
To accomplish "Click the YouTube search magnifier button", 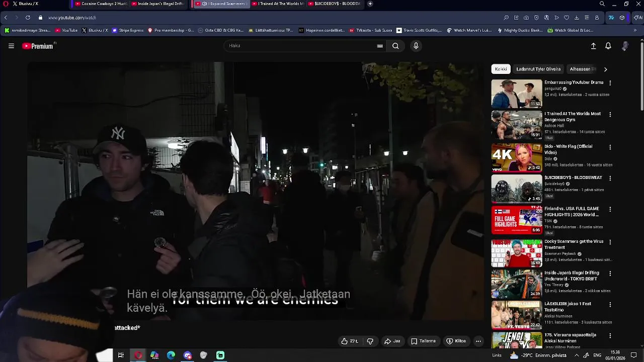I will click(395, 46).
